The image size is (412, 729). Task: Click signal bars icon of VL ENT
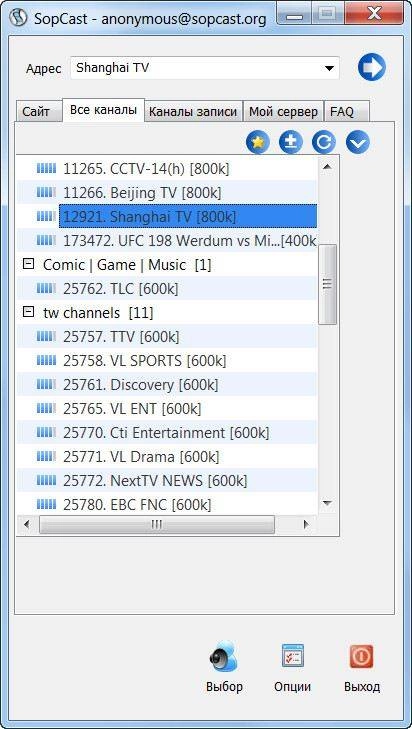(46, 409)
